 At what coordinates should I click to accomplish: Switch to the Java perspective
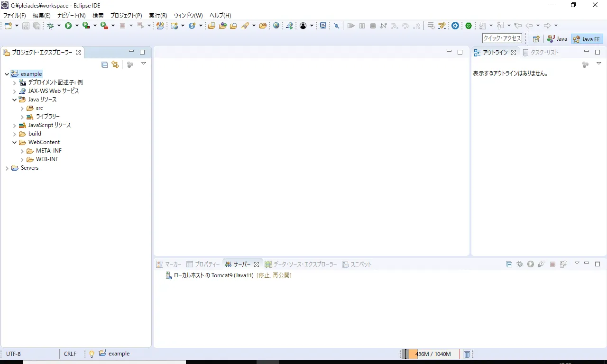557,39
